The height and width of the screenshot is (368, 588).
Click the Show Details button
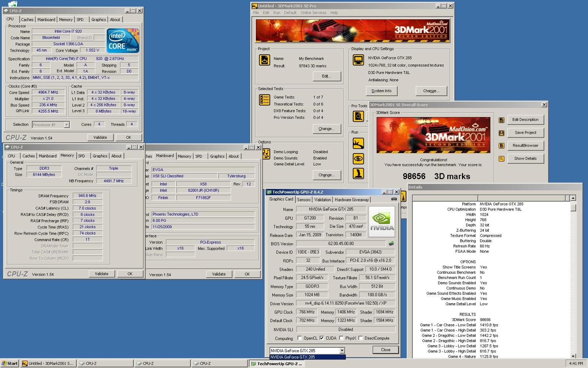tap(526, 159)
